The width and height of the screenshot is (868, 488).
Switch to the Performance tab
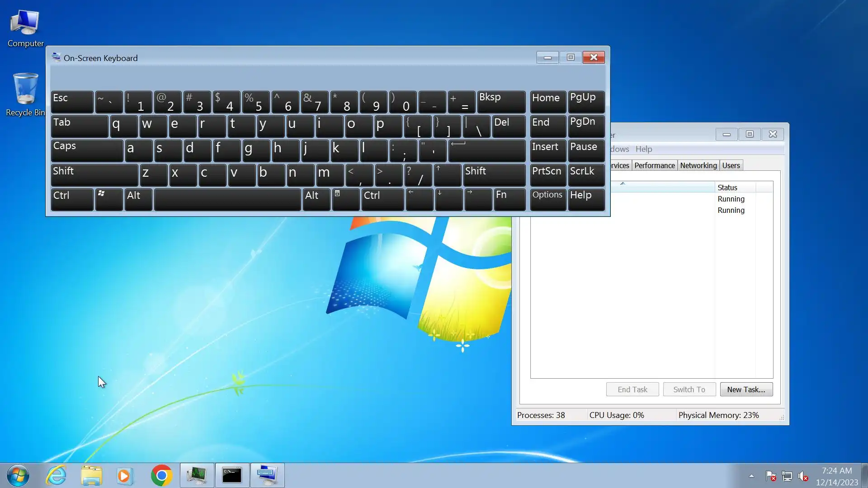click(x=654, y=165)
